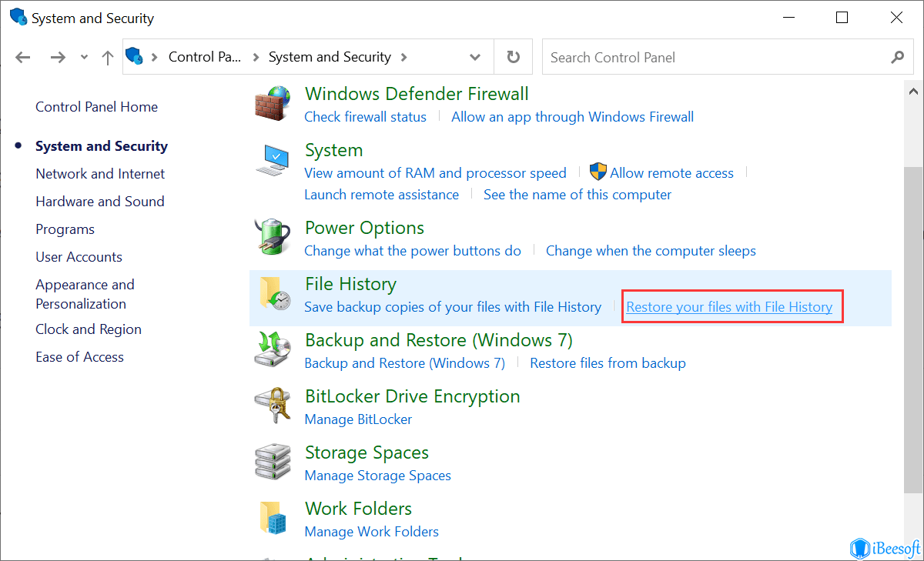This screenshot has width=924, height=561.
Task: Click Manage Work Folders
Action: [371, 532]
